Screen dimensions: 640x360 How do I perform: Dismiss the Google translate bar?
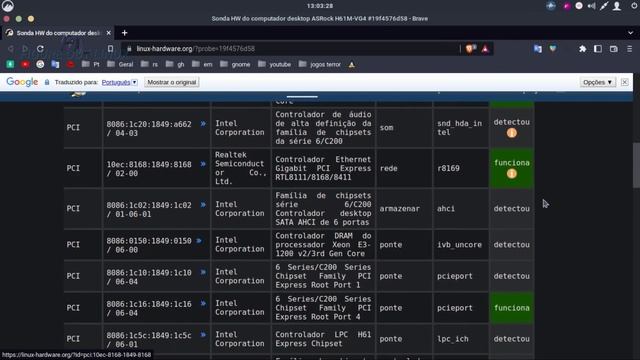pos(624,82)
